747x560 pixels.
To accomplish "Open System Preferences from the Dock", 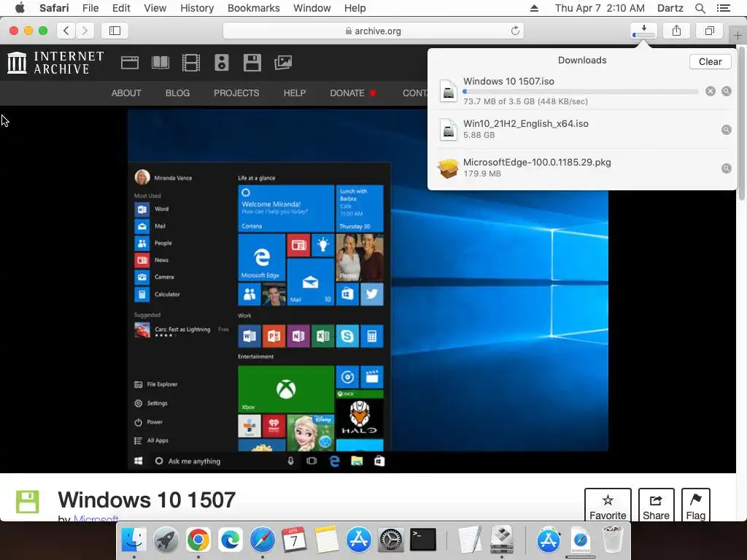I will pos(391,540).
